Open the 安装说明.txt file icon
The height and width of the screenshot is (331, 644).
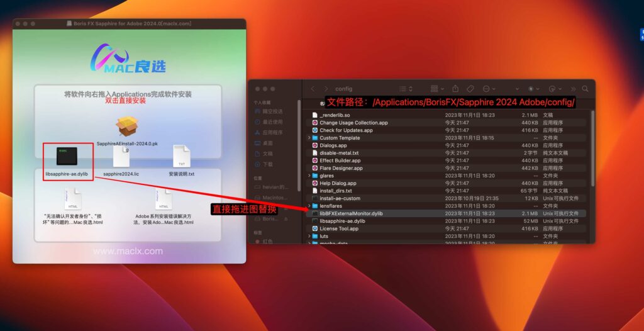pyautogui.click(x=182, y=156)
